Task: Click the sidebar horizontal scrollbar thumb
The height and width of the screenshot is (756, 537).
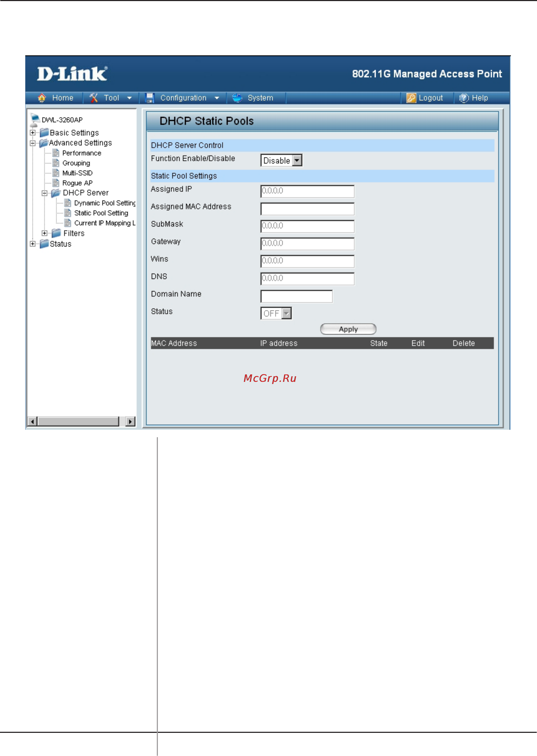Action: click(x=78, y=422)
